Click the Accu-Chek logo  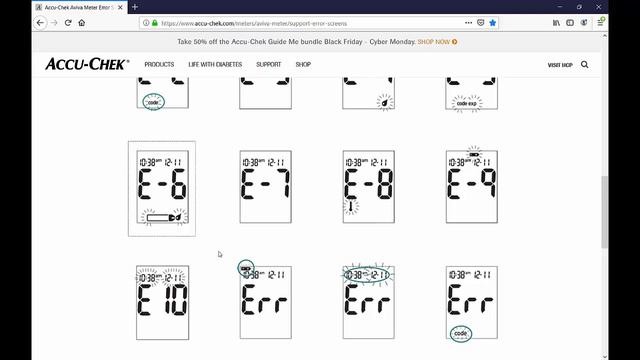[x=87, y=64]
